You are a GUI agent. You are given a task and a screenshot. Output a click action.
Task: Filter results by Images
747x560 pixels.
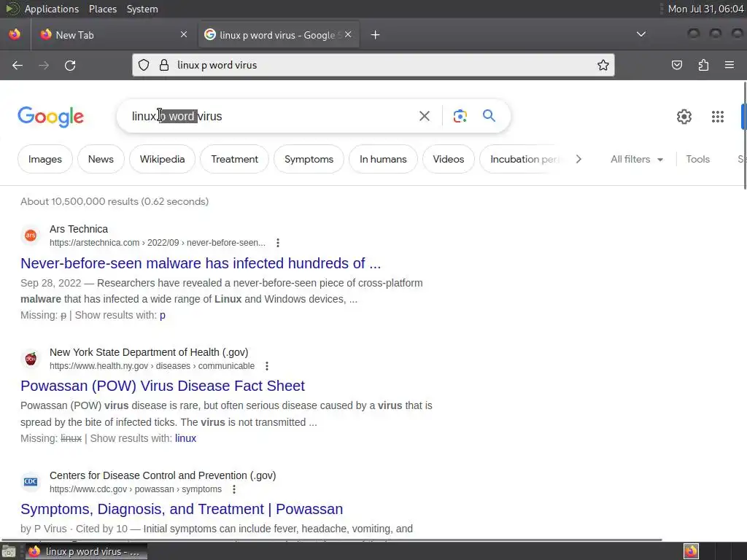[x=45, y=160]
